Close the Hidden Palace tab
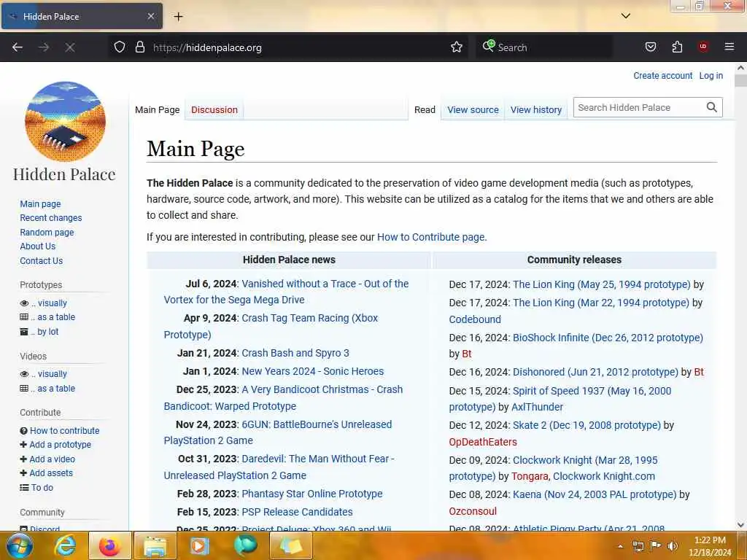This screenshot has height=560, width=747. 150,16
